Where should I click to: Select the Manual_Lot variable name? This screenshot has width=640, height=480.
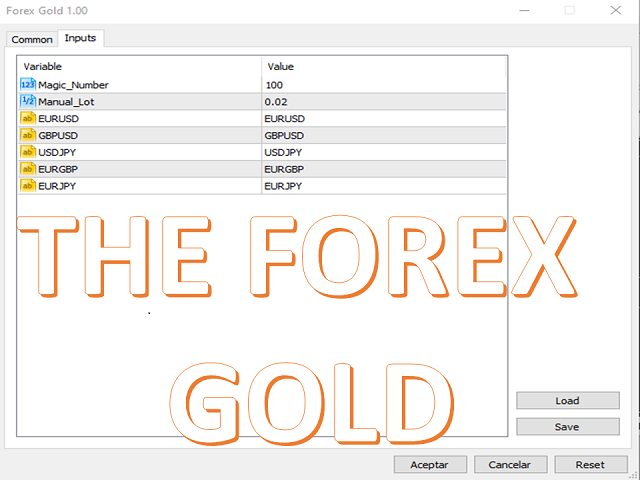66,102
